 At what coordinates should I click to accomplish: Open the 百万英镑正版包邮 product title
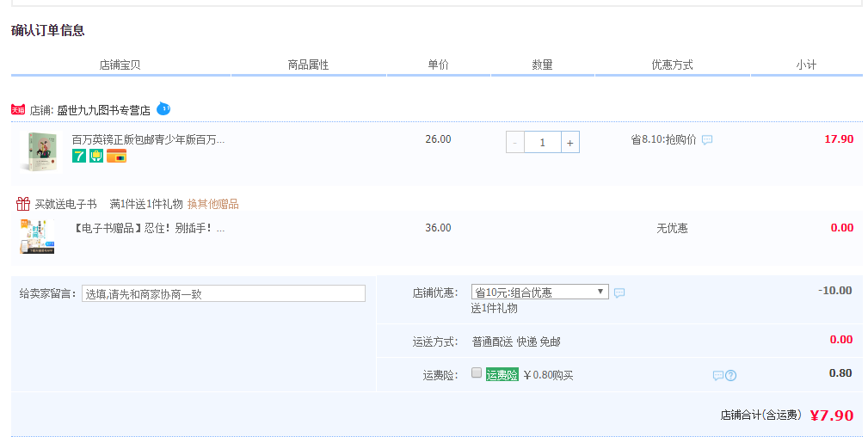pyautogui.click(x=148, y=139)
